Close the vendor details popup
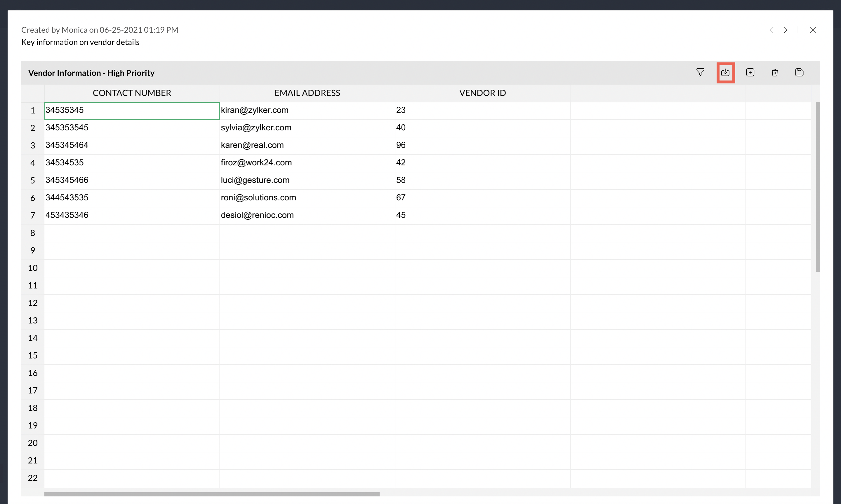The image size is (841, 504). click(x=813, y=30)
